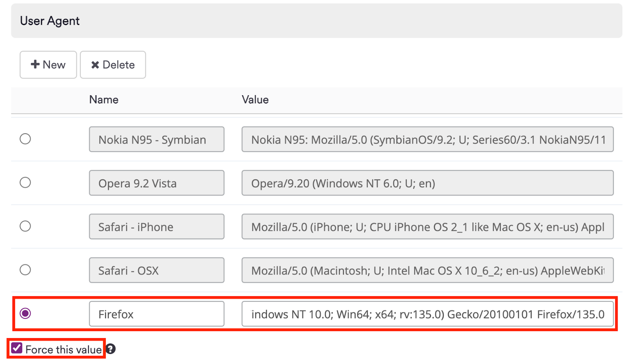Edit the Firefox name field
627x364 pixels.
[156, 313]
